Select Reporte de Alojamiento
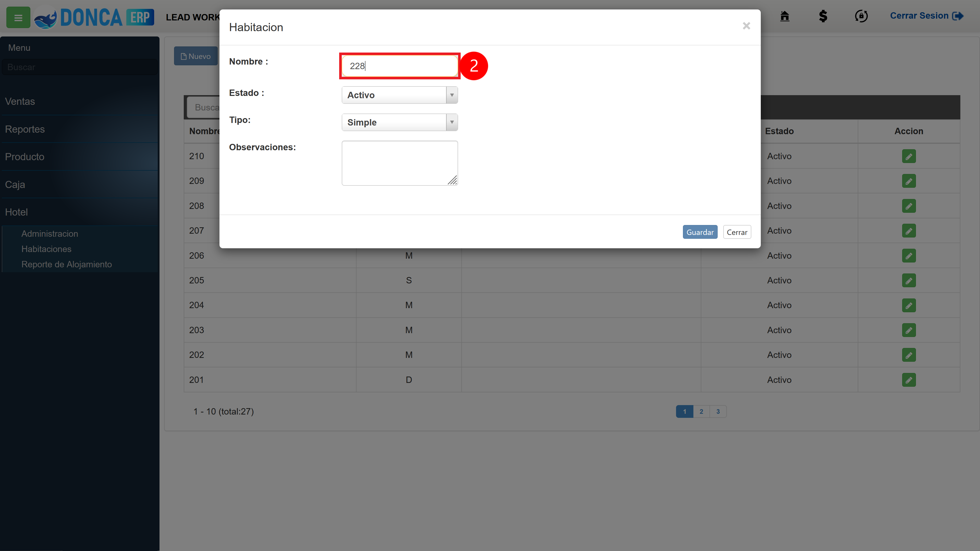 click(x=67, y=264)
